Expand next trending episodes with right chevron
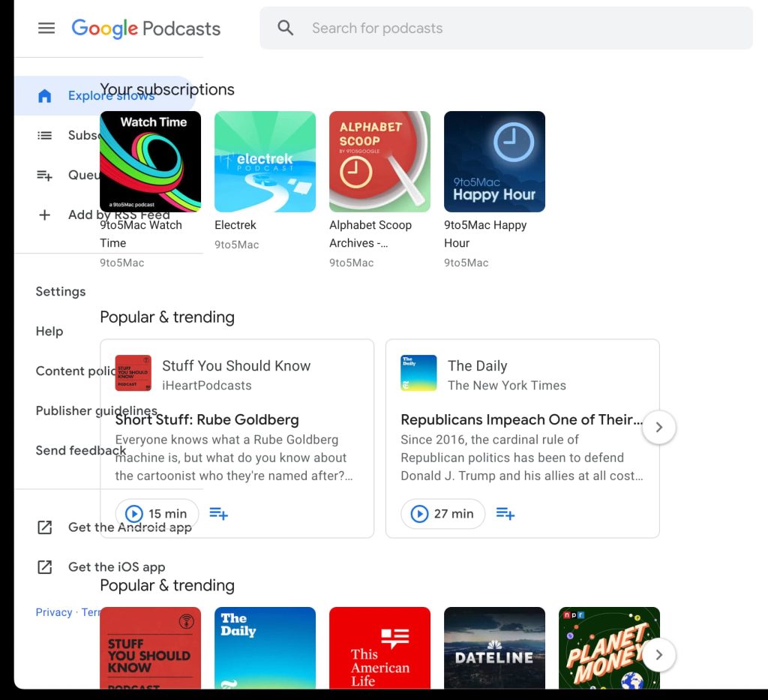Viewport: 768px width, 700px height. (x=658, y=428)
